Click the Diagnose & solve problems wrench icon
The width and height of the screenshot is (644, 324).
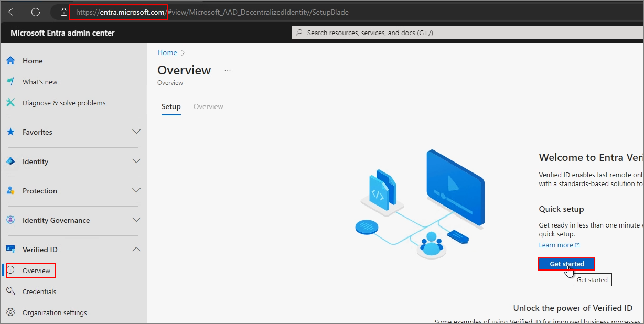(10, 103)
